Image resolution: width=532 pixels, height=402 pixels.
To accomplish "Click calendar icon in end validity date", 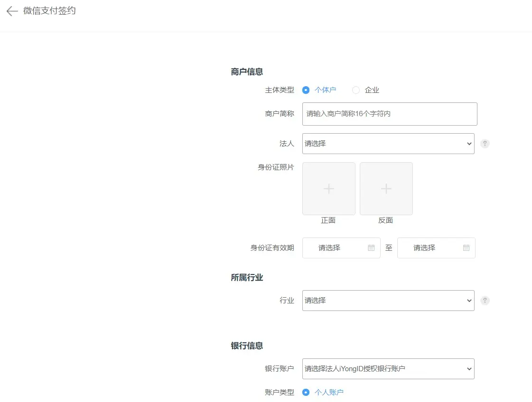I will (x=466, y=248).
